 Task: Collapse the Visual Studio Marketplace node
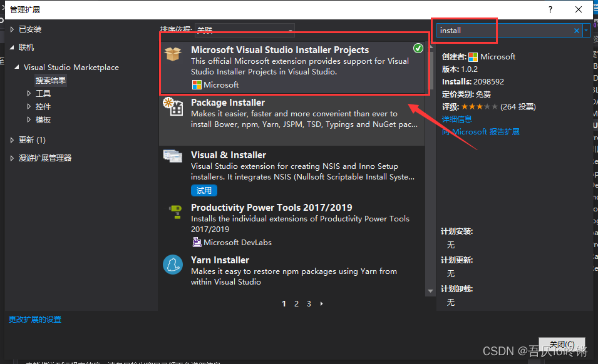click(x=17, y=67)
